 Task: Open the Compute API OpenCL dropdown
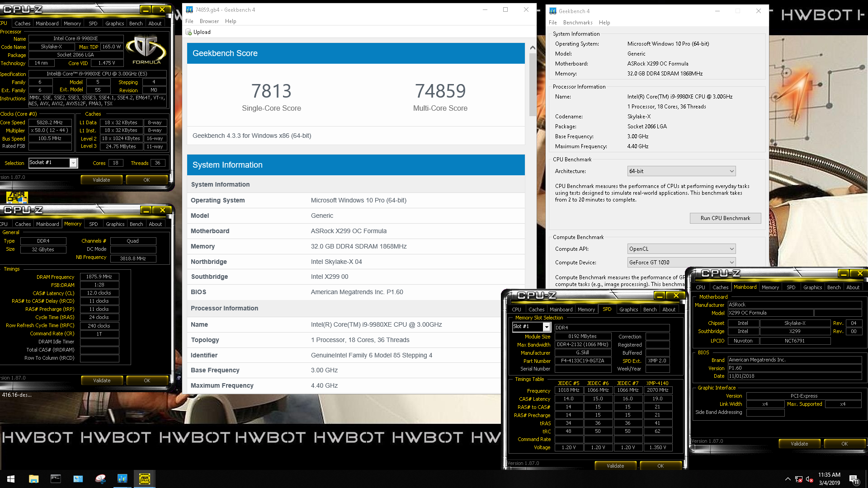[x=681, y=249]
